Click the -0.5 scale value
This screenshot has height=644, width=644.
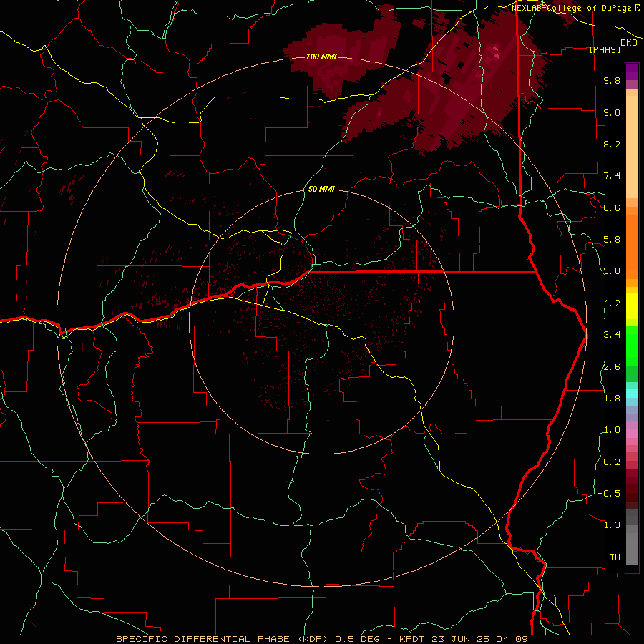click(x=609, y=494)
